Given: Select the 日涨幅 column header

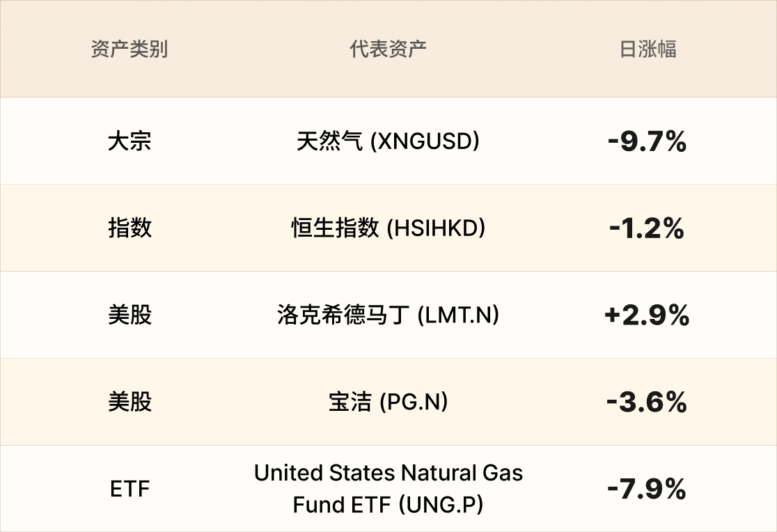Looking at the screenshot, I should click(647, 49).
